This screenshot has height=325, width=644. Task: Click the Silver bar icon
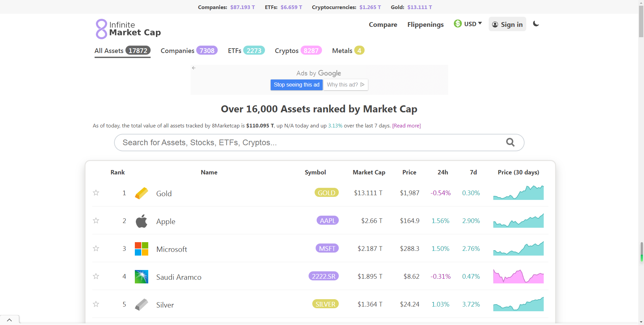[x=141, y=305]
